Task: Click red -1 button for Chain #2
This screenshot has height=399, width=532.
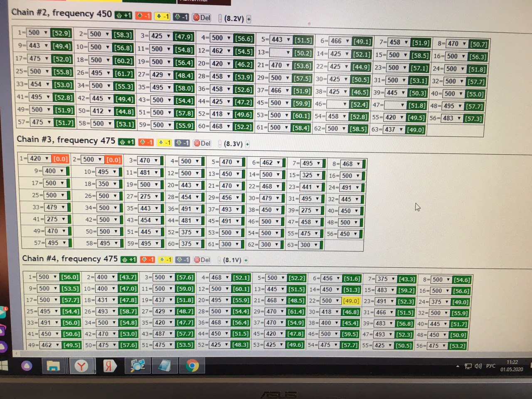Action: pos(143,16)
